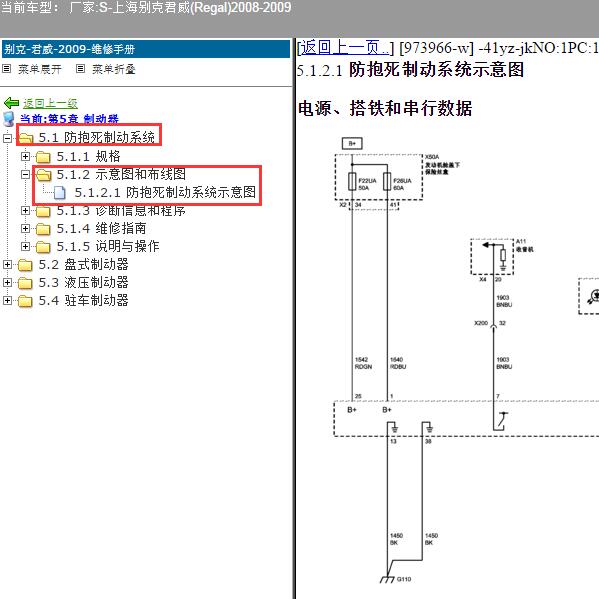
Task: Click the document icon of 5.1.2.1
Action: 59,193
